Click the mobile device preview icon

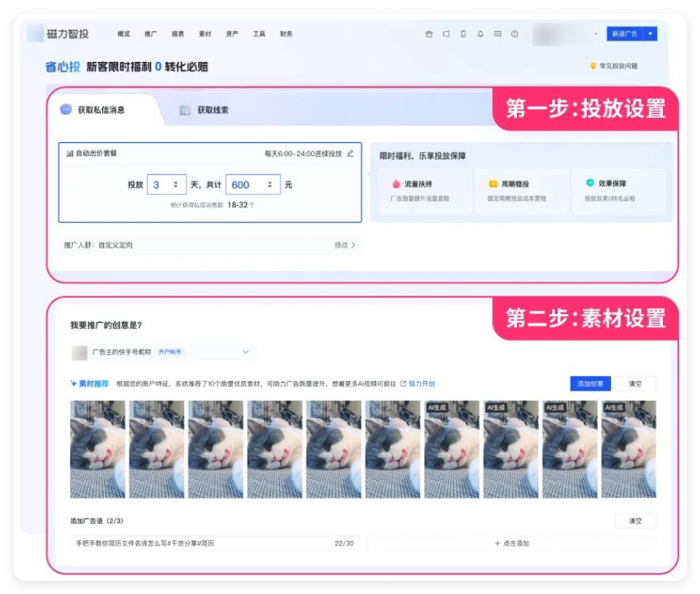coord(463,33)
